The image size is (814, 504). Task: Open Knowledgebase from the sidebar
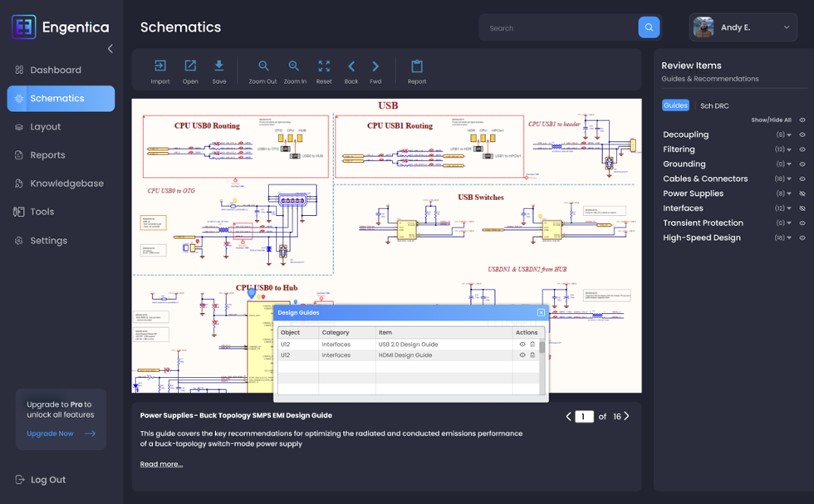(x=66, y=183)
